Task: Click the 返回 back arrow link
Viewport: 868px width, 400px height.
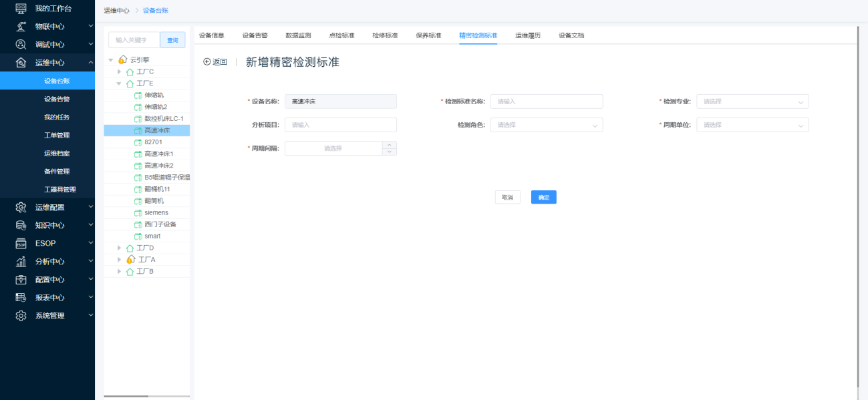Action: 215,62
